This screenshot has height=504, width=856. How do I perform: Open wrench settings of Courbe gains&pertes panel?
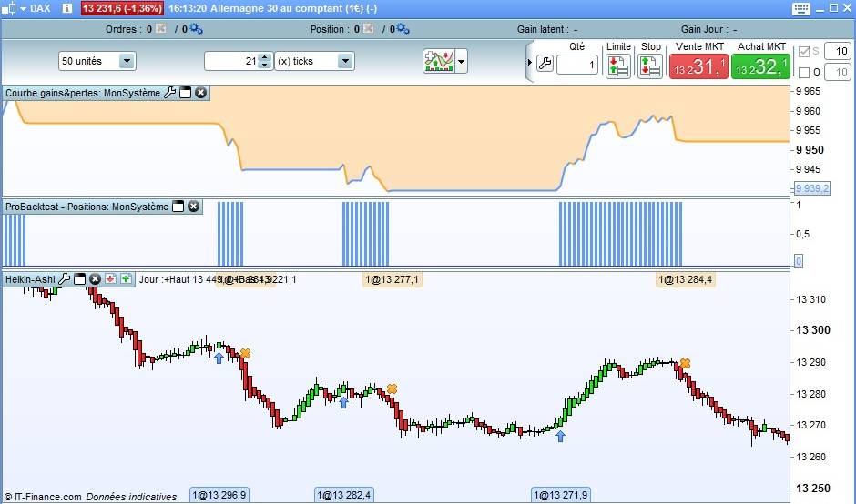[169, 92]
